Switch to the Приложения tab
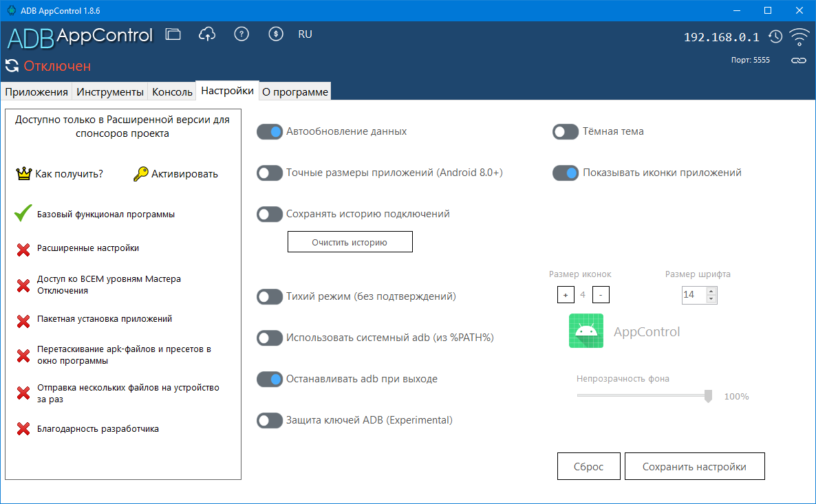Screen dimensions: 816x504 [36, 91]
